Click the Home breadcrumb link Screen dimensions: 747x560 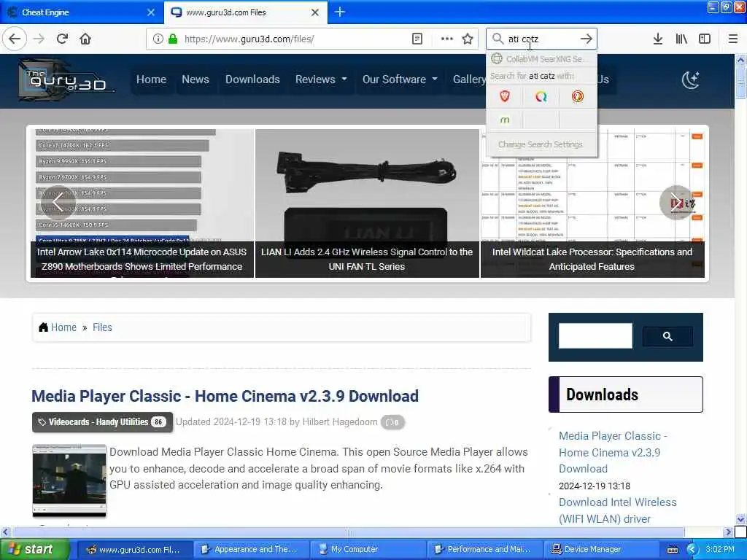pos(63,327)
